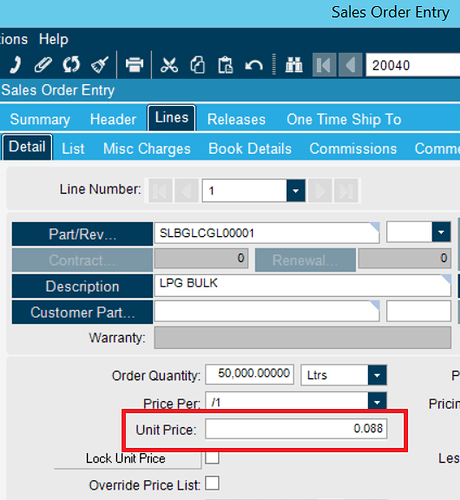Screen dimensions: 460x500
Task: Click the customer part revision field
Action: point(419,311)
